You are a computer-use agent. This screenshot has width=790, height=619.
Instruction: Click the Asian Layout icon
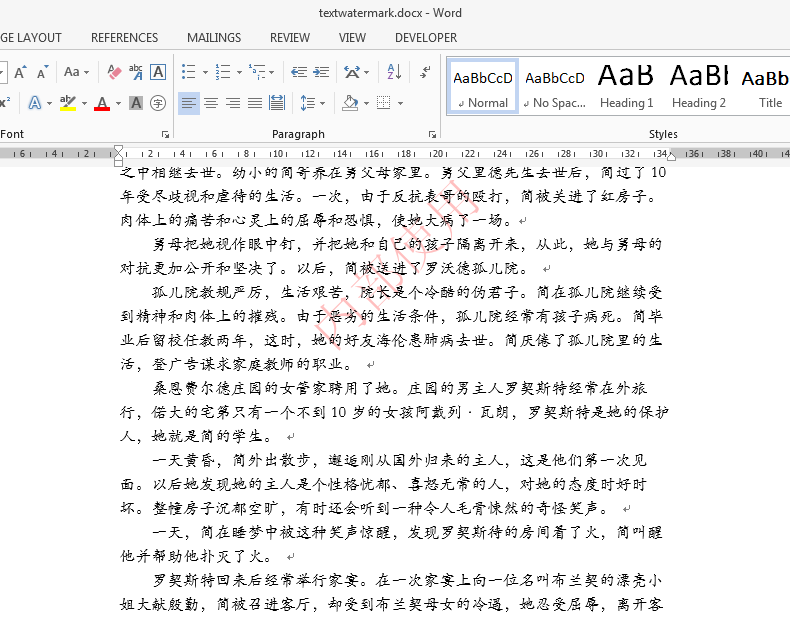click(352, 72)
